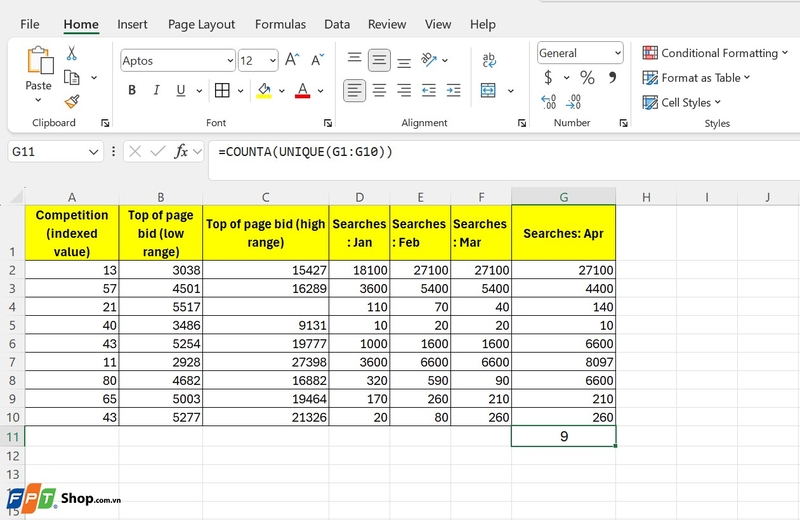Image resolution: width=800 pixels, height=520 pixels.
Task: Toggle Italic formatting
Action: pos(157,90)
